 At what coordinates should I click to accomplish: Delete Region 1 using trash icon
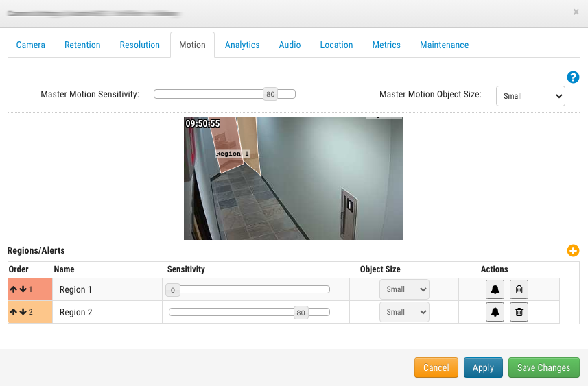pos(519,290)
